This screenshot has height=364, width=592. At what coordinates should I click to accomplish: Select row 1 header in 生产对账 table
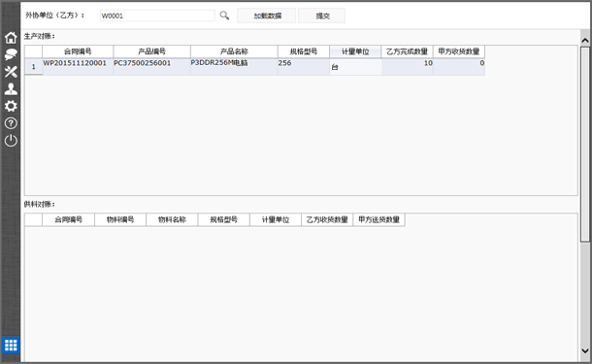[33, 67]
